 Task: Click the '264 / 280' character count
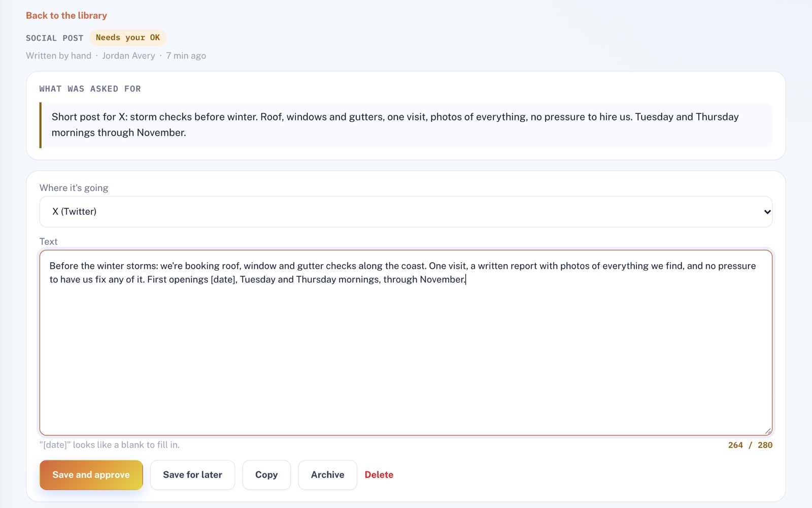pos(750,445)
